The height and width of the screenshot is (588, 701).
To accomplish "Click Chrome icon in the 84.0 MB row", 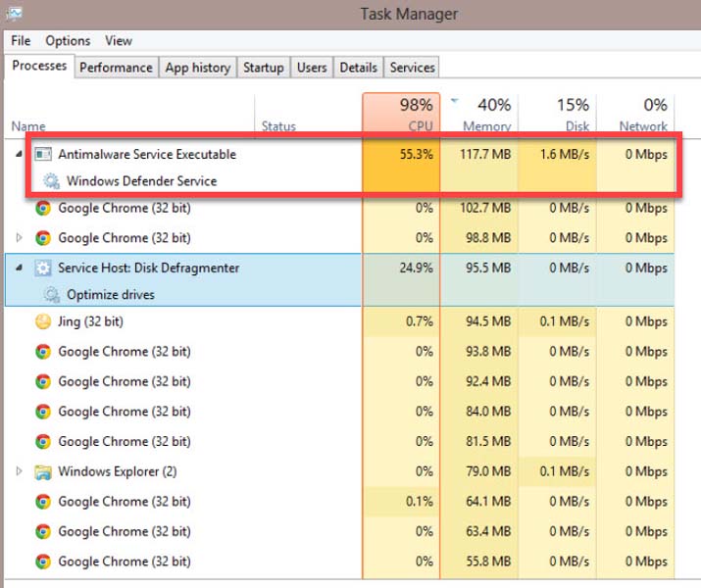I will click(43, 412).
